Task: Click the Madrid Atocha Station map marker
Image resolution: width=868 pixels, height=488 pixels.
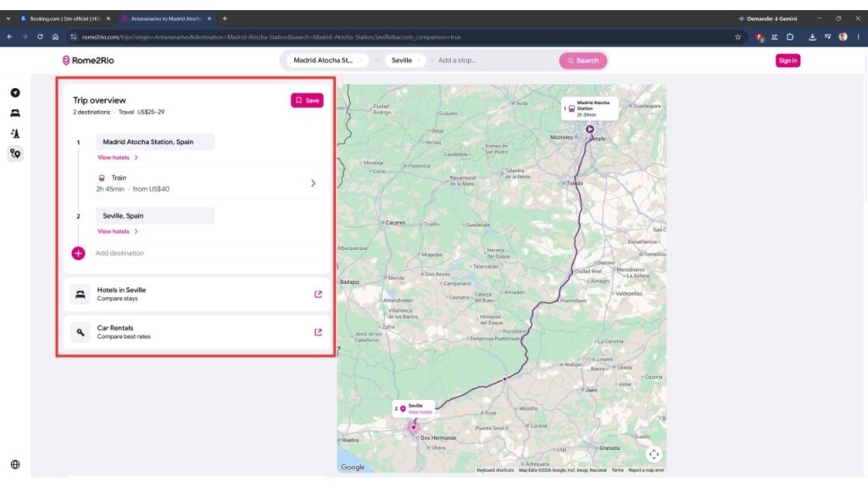Action: [590, 129]
